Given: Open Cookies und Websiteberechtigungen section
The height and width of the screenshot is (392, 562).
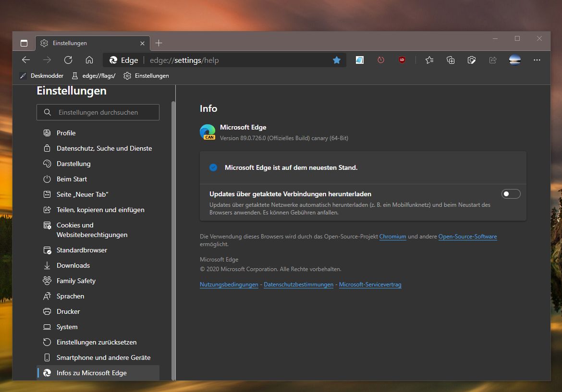Looking at the screenshot, I should [98, 230].
